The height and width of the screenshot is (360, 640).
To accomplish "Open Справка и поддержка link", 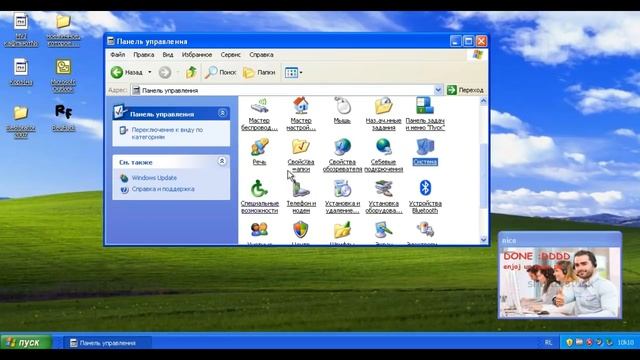I will pyautogui.click(x=163, y=189).
